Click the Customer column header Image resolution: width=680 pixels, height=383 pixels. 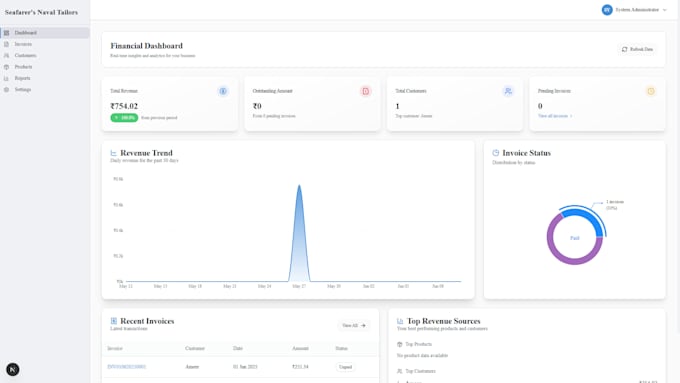[x=195, y=348]
